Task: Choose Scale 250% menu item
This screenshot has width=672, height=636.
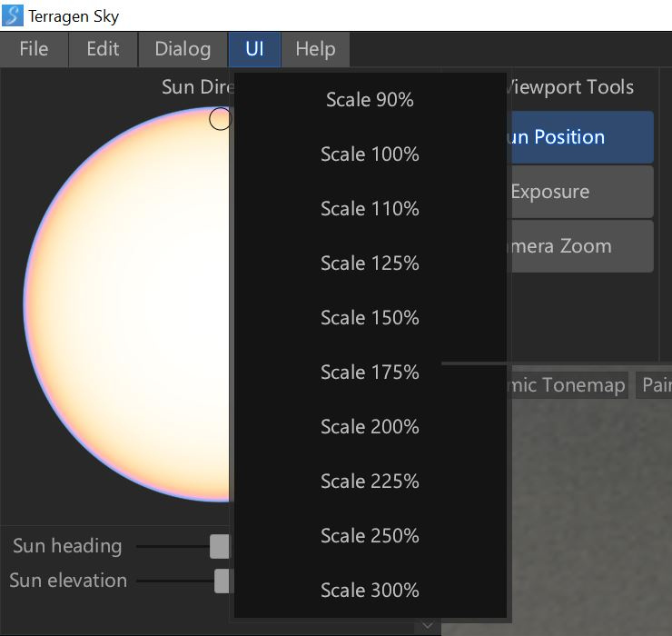Action: click(x=370, y=535)
